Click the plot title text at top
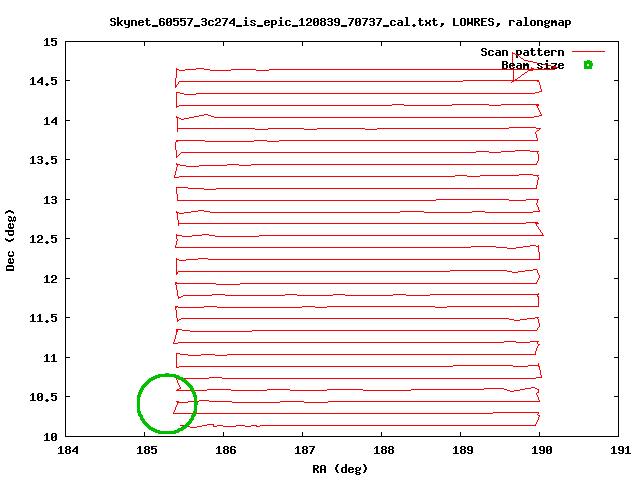 340,22
